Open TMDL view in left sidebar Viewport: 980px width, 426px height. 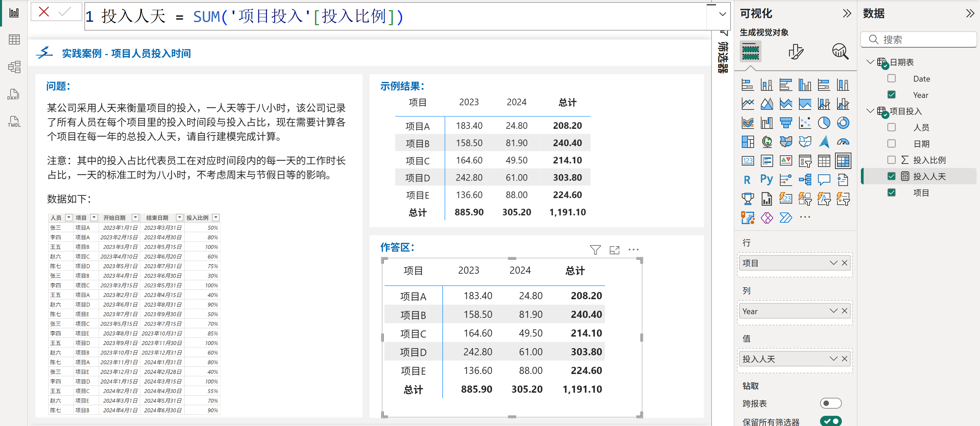click(14, 122)
